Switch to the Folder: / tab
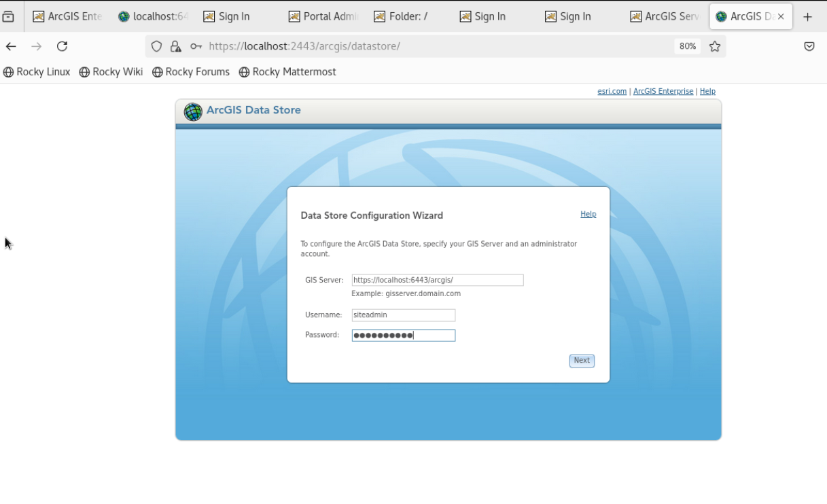Image resolution: width=827 pixels, height=504 pixels. [x=408, y=16]
